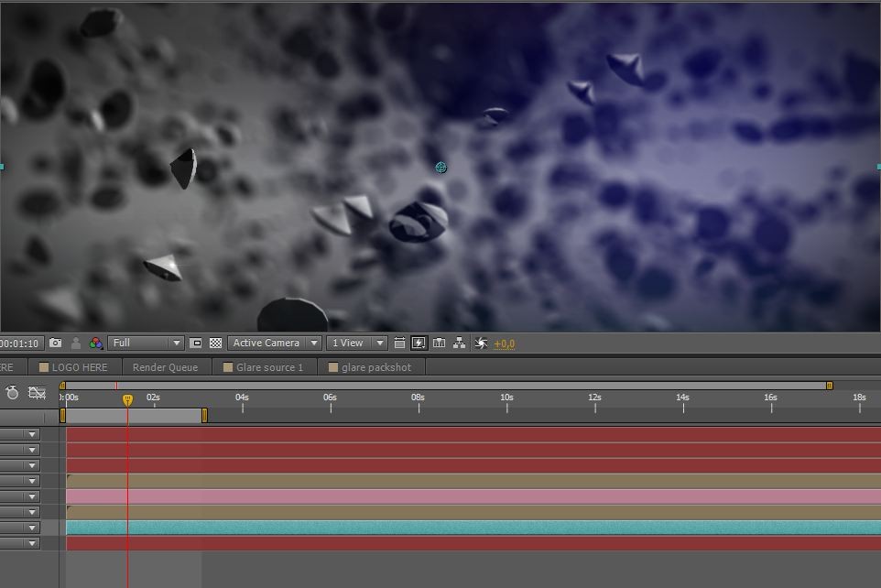Click the yellow current time indicator marker

[127, 399]
